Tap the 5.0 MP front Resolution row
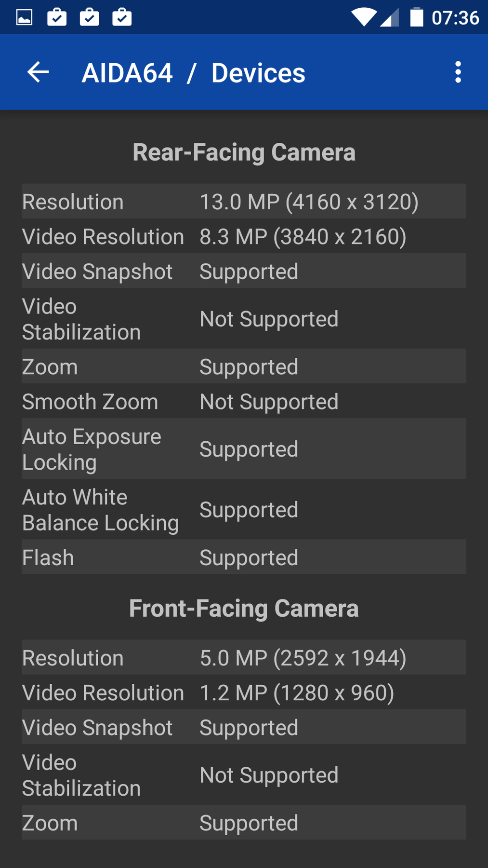Screen dimensions: 488x868 [244, 658]
